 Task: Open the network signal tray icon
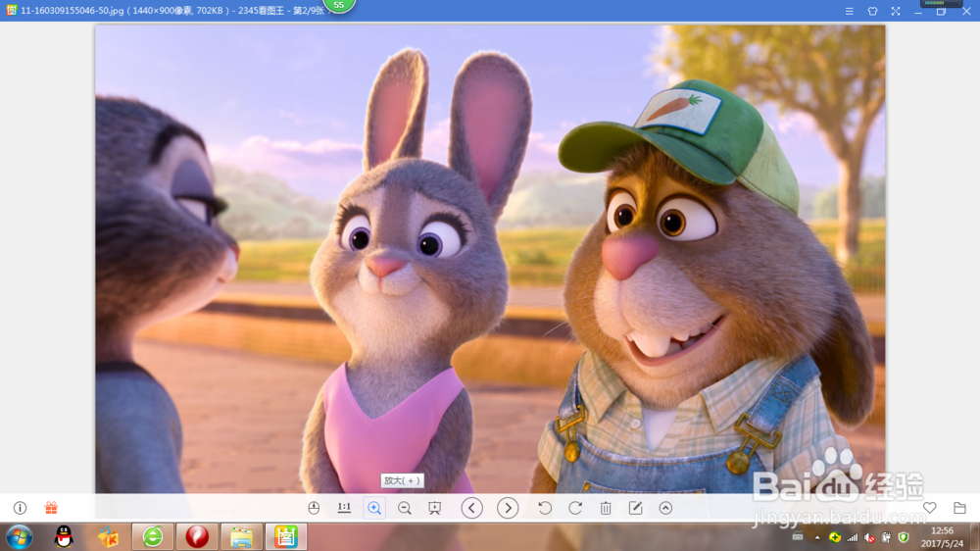tap(853, 537)
